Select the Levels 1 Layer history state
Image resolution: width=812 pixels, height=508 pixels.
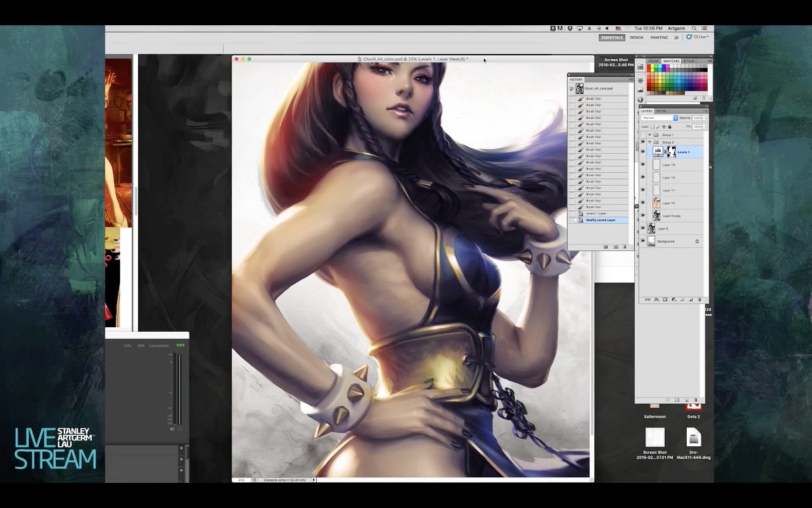(x=598, y=213)
